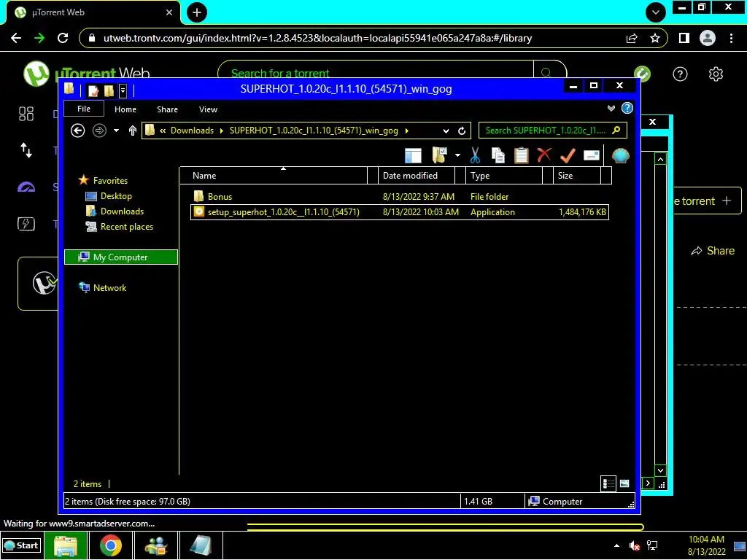Select Network in the navigation pane

(109, 287)
